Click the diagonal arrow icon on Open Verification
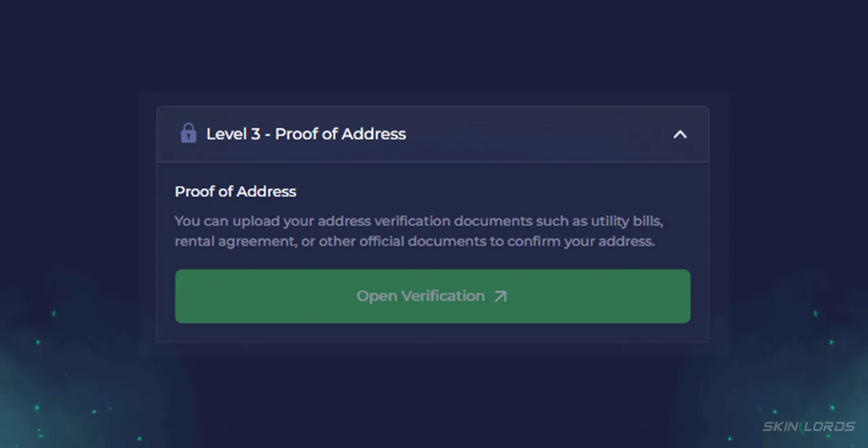This screenshot has height=448, width=868. click(500, 297)
